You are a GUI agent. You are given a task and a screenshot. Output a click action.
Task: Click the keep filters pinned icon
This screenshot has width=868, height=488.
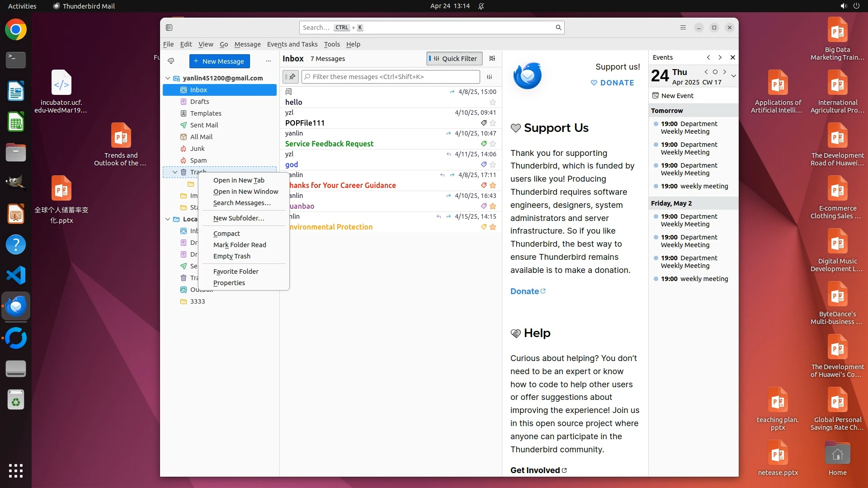pyautogui.click(x=291, y=77)
